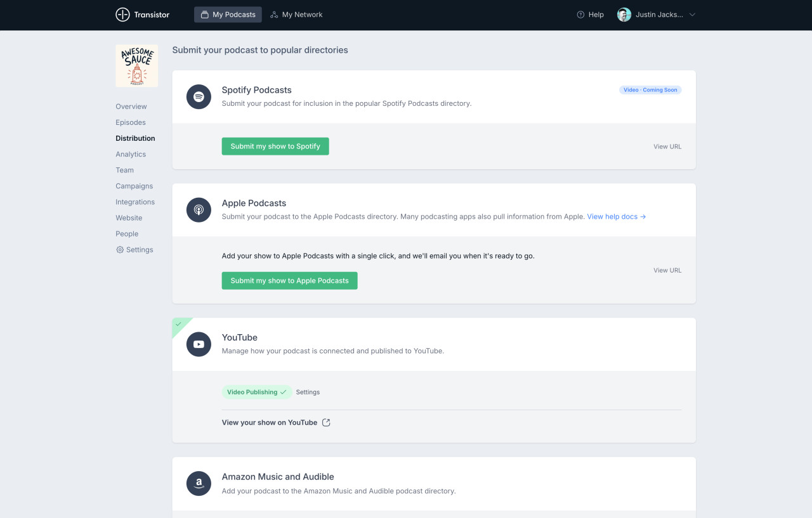
Task: Click the Help link in top bar
Action: pyautogui.click(x=590, y=15)
